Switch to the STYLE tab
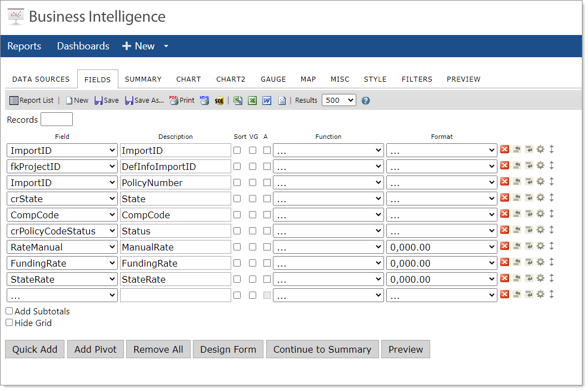 tap(375, 79)
